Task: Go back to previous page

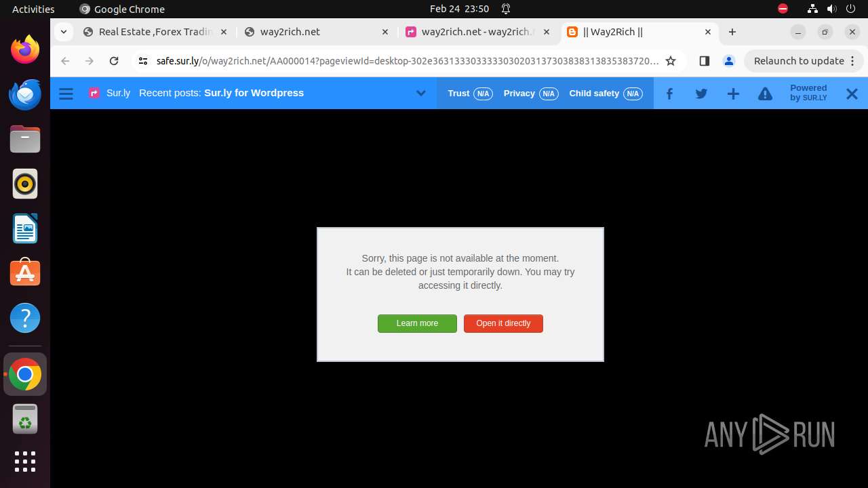Action: [65, 61]
